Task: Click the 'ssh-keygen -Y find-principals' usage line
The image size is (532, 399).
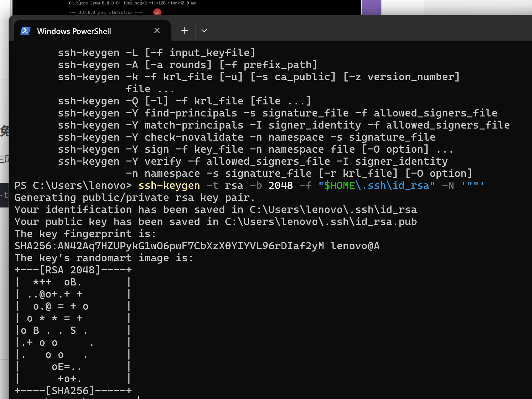Action: [278, 113]
